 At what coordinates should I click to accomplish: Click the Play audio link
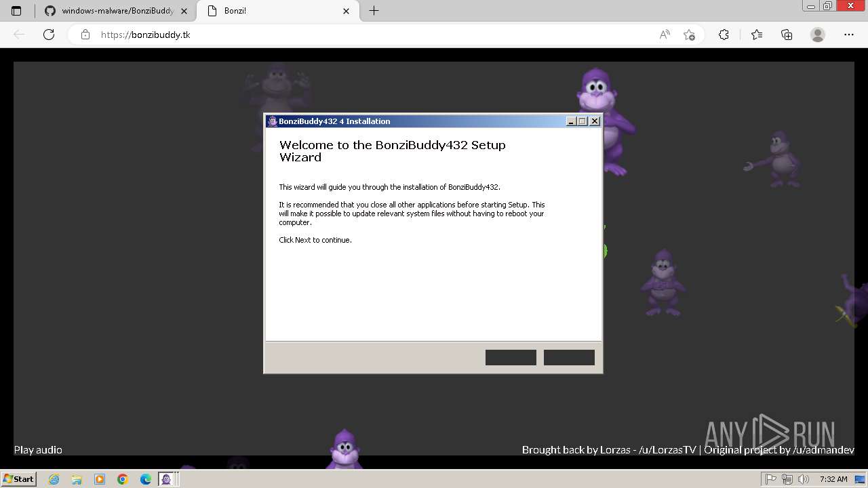[x=38, y=450]
